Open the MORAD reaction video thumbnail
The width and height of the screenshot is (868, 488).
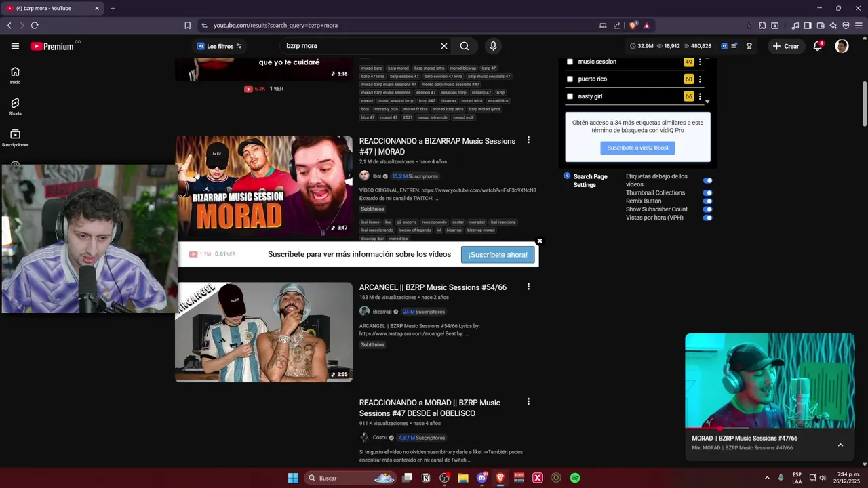tap(264, 186)
